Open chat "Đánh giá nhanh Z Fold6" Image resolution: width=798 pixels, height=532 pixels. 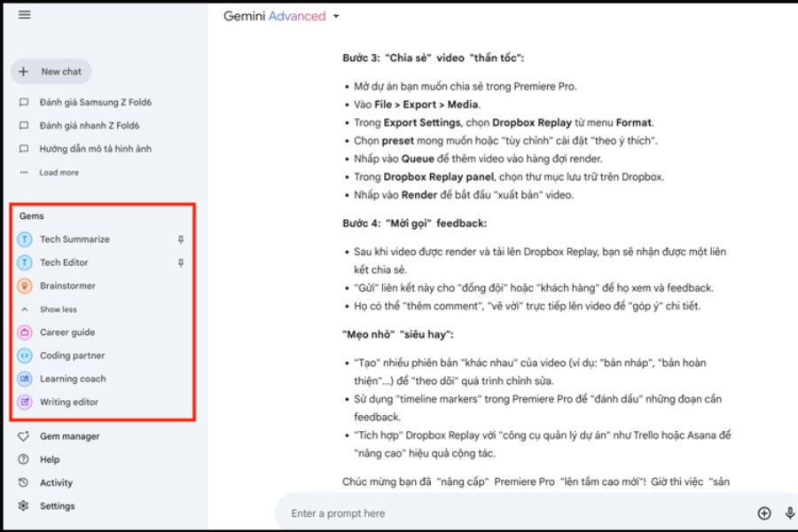click(89, 126)
